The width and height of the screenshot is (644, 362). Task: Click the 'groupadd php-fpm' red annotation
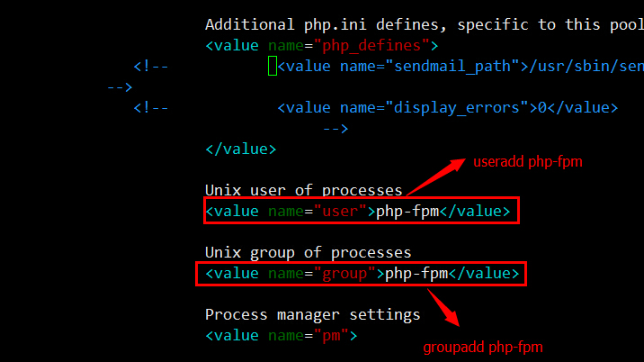(483, 347)
